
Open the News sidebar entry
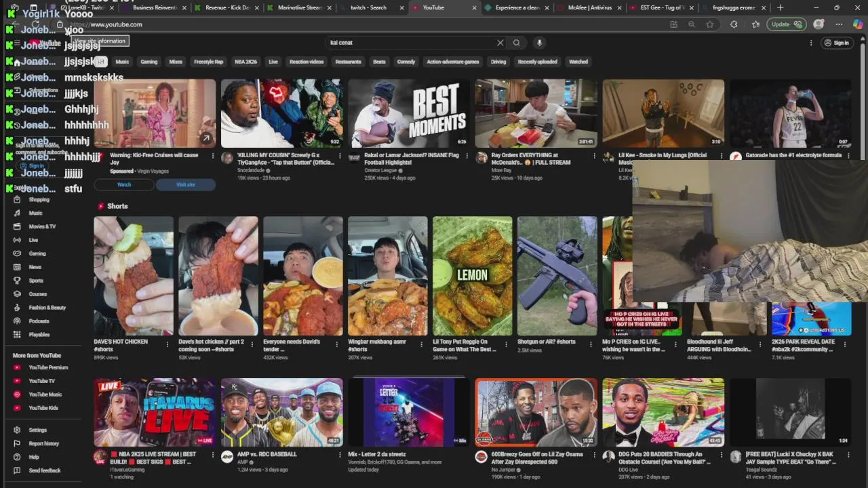pos(35,267)
